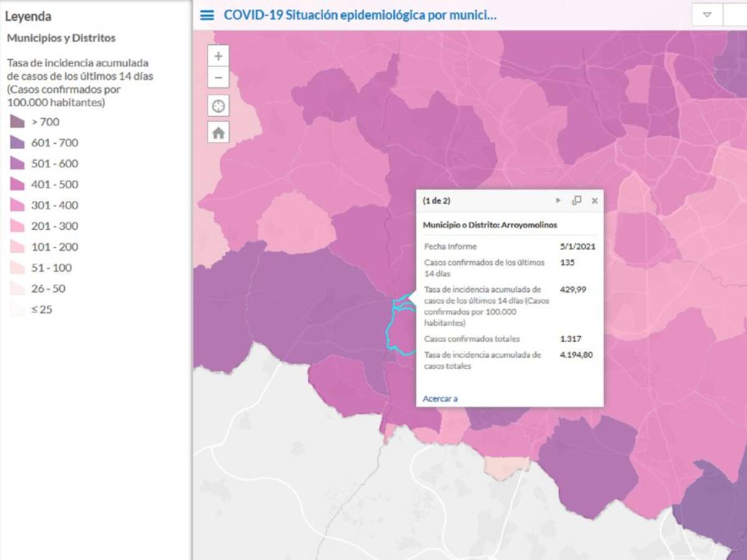Click the COVID-19 Situación epidemiológica title
Screen dimensions: 747x560
pyautogui.click(x=360, y=16)
